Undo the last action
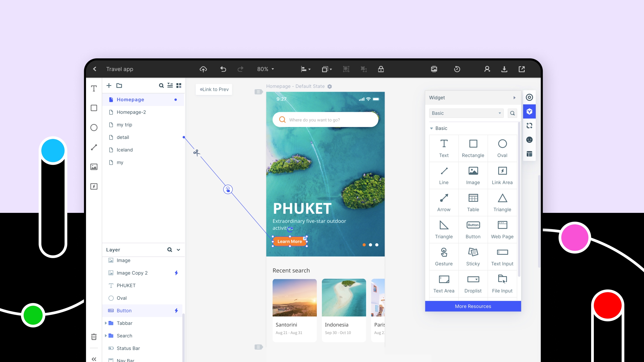The image size is (644, 362). click(x=223, y=69)
